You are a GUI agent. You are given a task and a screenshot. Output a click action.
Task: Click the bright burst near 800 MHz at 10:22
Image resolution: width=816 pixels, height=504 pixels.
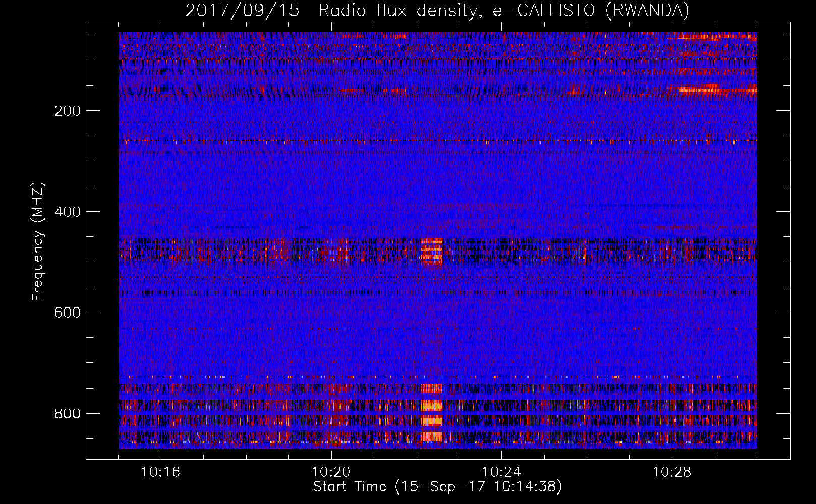[x=431, y=413]
